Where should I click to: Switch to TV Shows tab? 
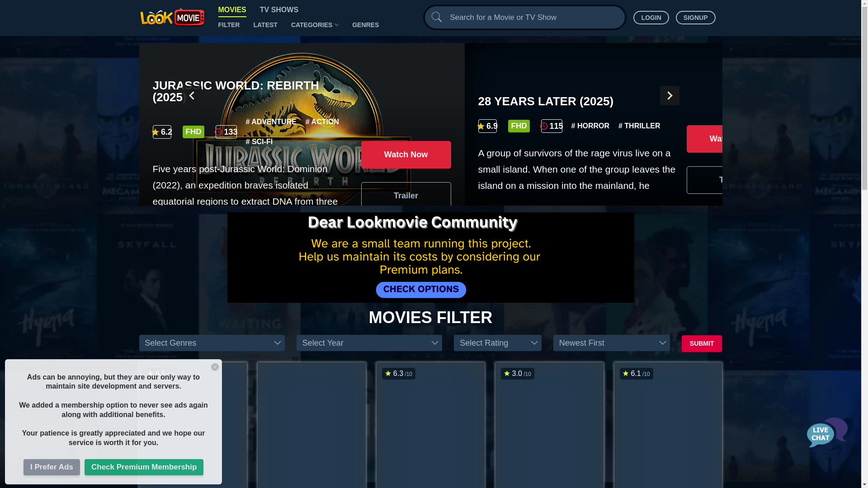279,10
